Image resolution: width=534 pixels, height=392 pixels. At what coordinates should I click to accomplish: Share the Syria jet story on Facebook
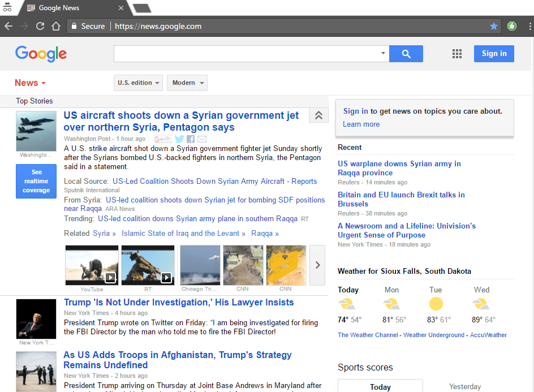pyautogui.click(x=190, y=139)
